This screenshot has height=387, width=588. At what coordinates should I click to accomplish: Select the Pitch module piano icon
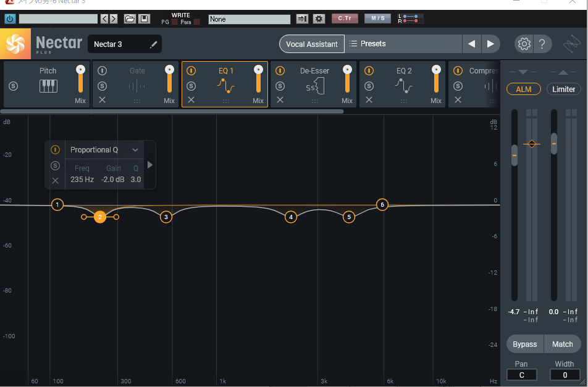coord(48,86)
